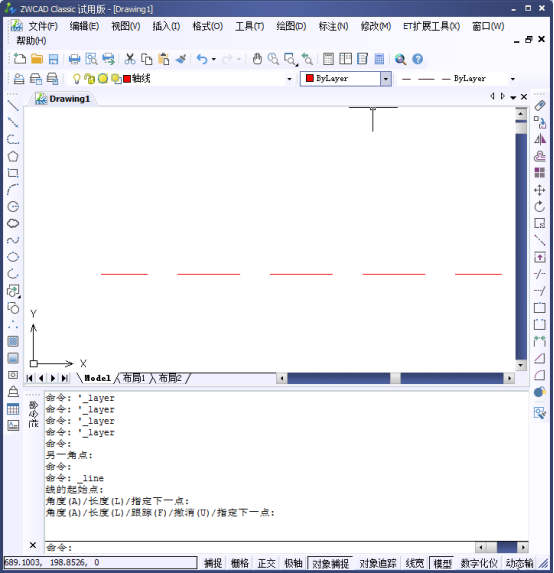554x573 pixels.
Task: Open the 格式(O) menu
Action: [208, 26]
